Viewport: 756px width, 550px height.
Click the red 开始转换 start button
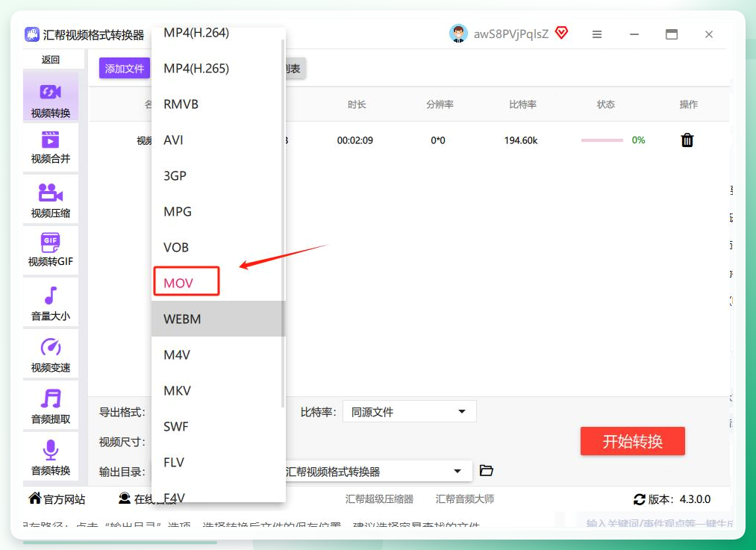pyautogui.click(x=633, y=441)
